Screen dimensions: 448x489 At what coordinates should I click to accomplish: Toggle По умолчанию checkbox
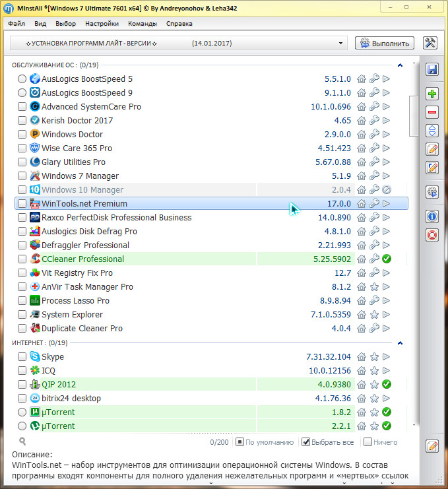[x=240, y=442]
